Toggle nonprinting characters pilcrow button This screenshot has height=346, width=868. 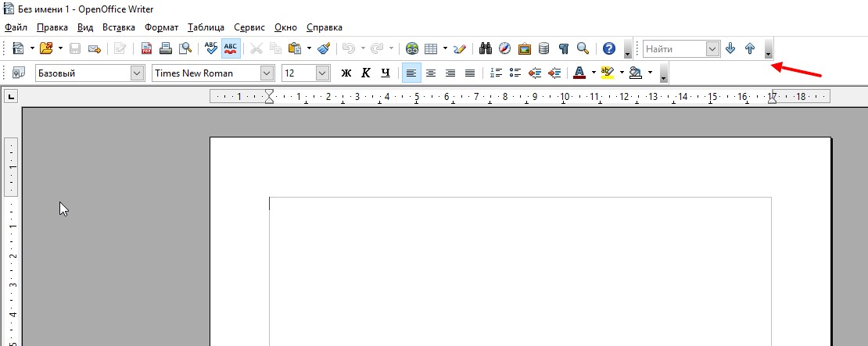pyautogui.click(x=563, y=48)
